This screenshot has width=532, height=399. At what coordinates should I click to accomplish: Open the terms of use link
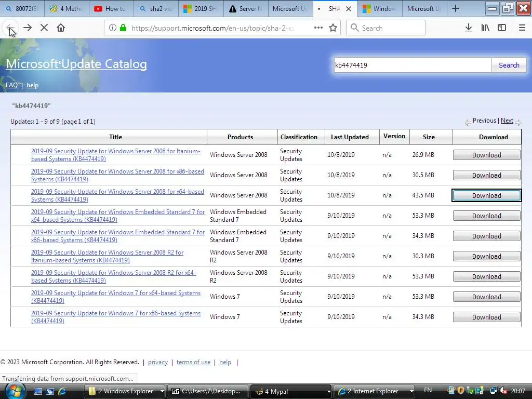click(x=193, y=362)
